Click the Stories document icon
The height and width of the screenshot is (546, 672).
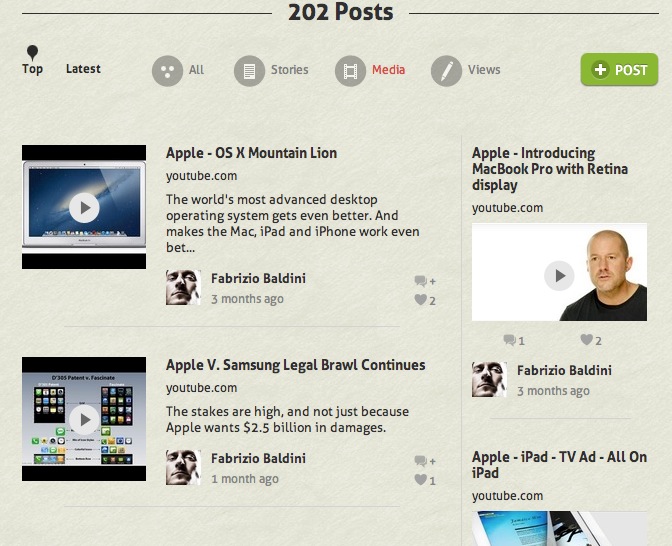click(x=249, y=71)
